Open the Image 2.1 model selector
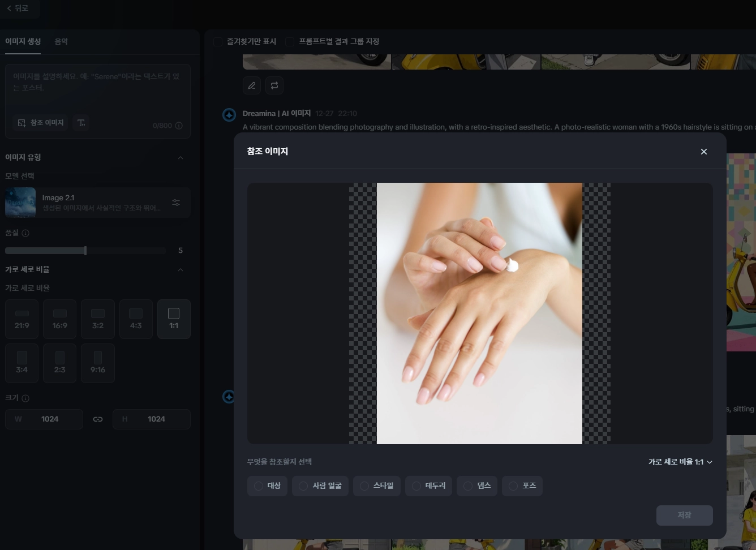Image resolution: width=756 pixels, height=550 pixels. click(x=98, y=202)
